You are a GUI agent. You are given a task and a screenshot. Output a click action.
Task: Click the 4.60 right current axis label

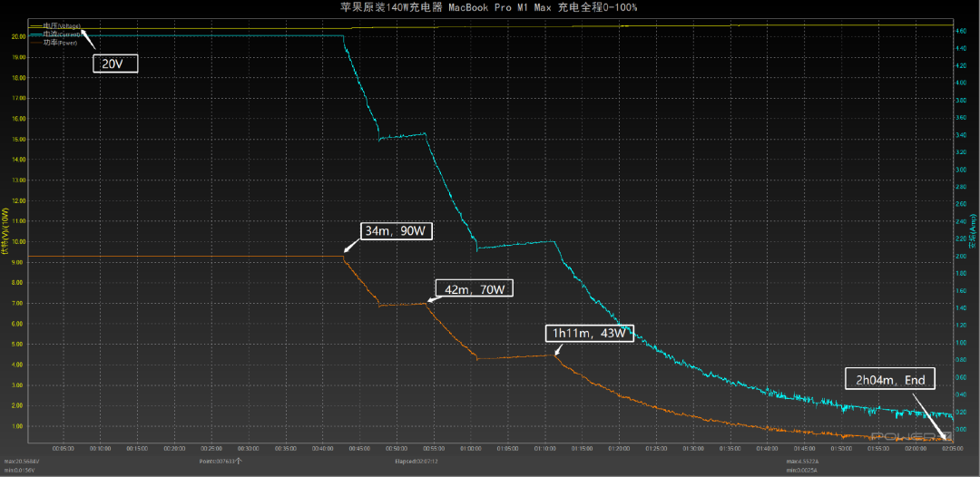(962, 31)
